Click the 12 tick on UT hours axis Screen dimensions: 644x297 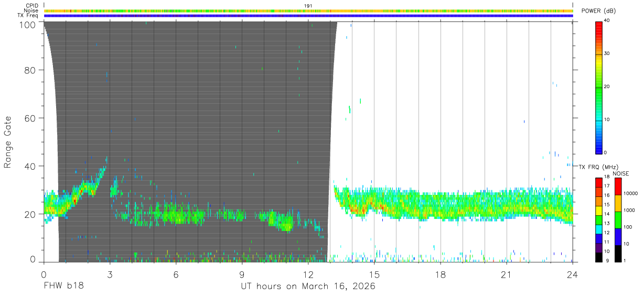[x=308, y=274]
